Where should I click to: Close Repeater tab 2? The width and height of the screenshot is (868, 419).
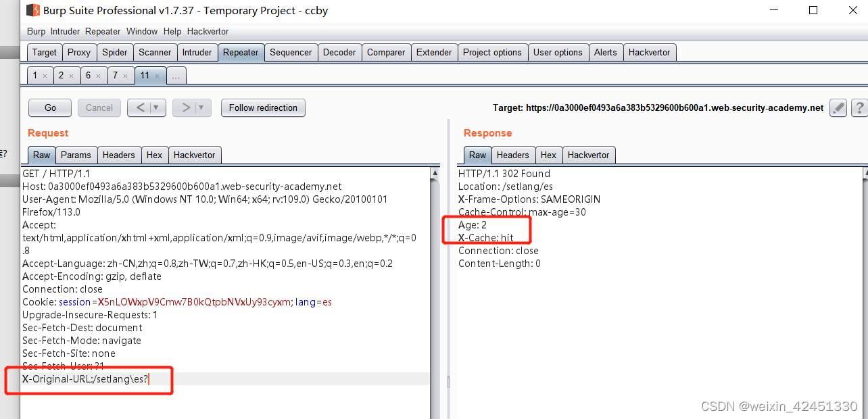tap(71, 76)
